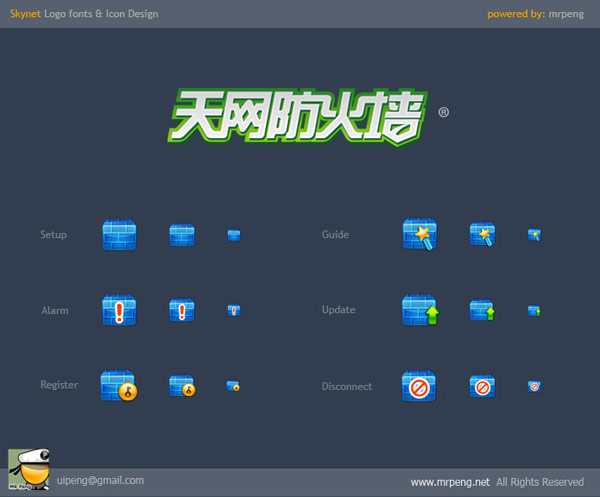Click the large Disconnect prohibited icon

[419, 386]
